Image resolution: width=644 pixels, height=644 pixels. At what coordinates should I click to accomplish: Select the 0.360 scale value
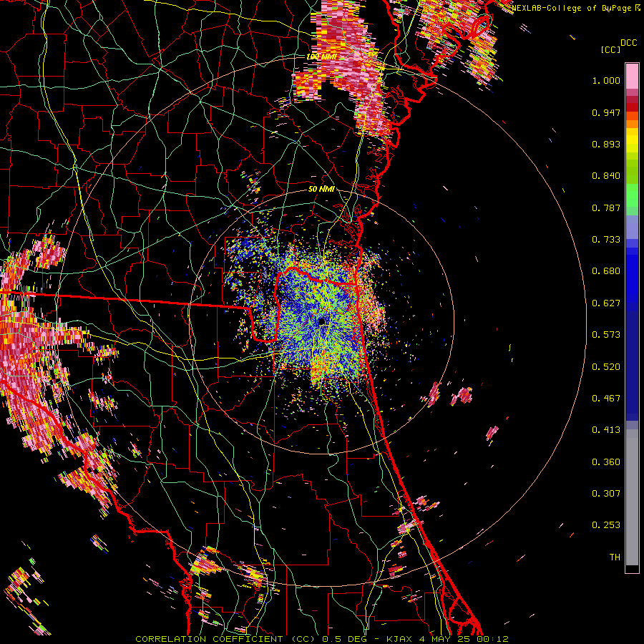click(606, 462)
